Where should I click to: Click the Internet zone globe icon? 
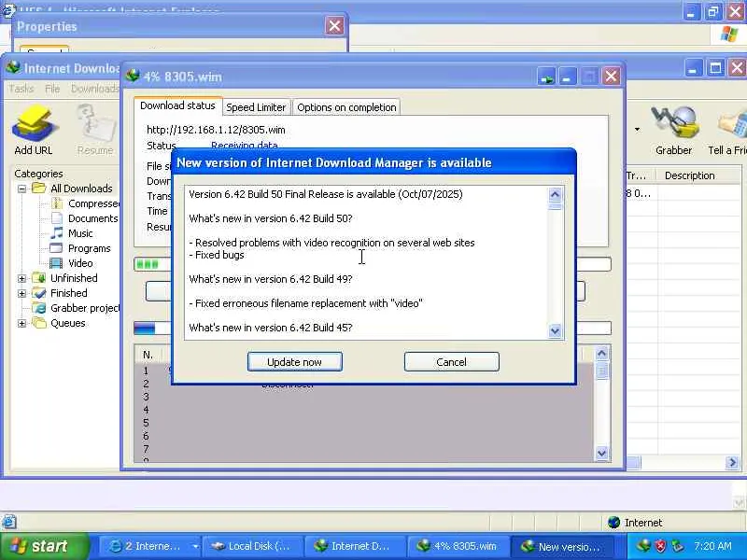pyautogui.click(x=614, y=523)
